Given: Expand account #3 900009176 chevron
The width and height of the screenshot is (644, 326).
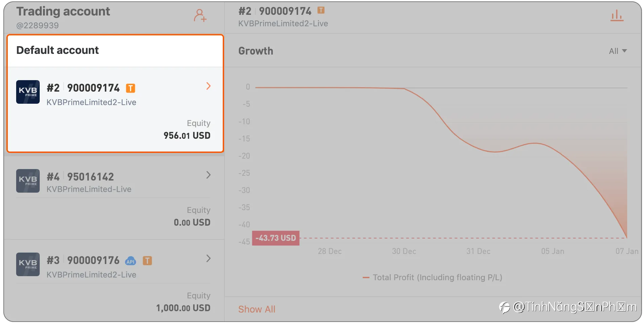Looking at the screenshot, I should point(208,259).
